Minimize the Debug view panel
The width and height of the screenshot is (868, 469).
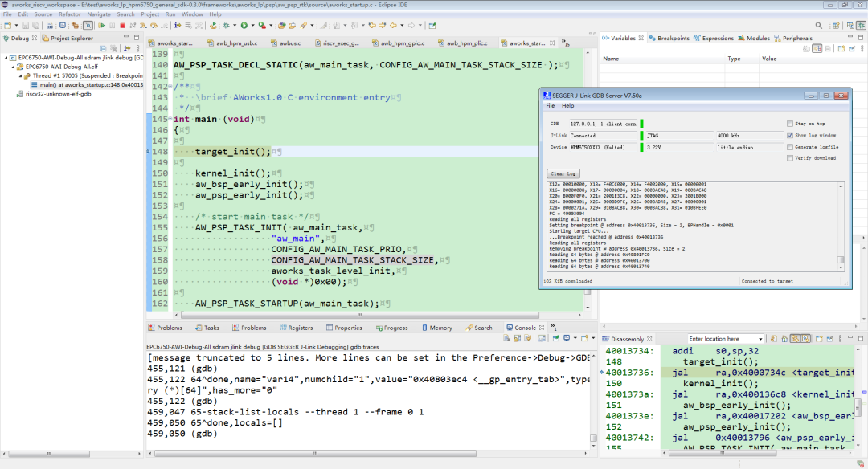[126, 38]
